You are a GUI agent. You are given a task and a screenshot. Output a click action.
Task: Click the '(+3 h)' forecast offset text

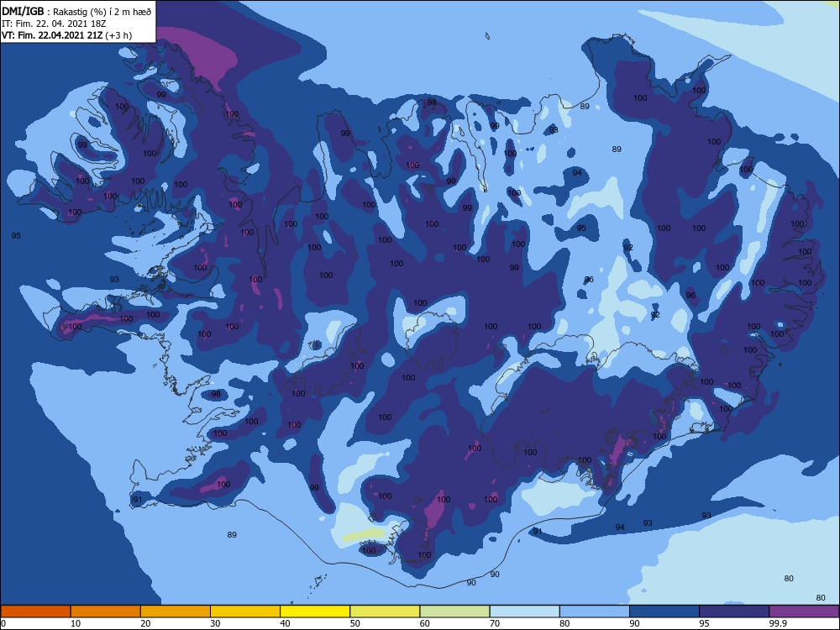(x=118, y=35)
